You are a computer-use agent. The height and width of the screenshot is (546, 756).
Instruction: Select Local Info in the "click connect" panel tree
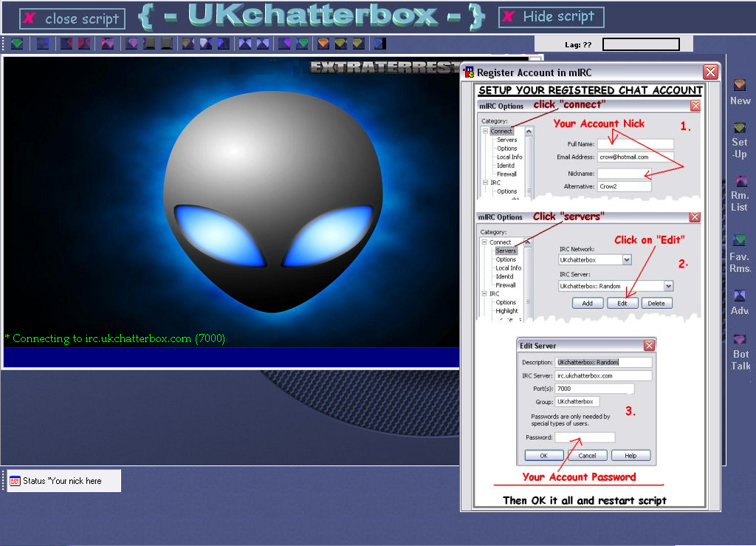click(x=509, y=157)
